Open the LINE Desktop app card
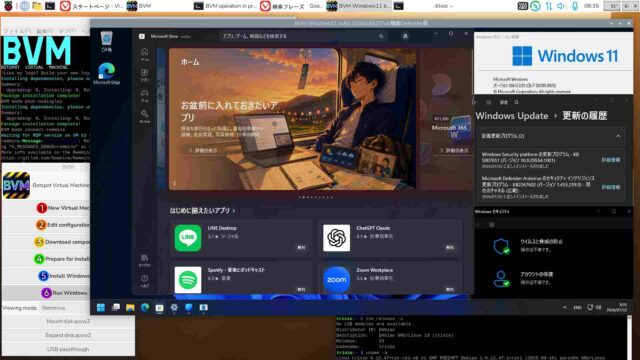This screenshot has height=360, width=640. click(x=241, y=238)
